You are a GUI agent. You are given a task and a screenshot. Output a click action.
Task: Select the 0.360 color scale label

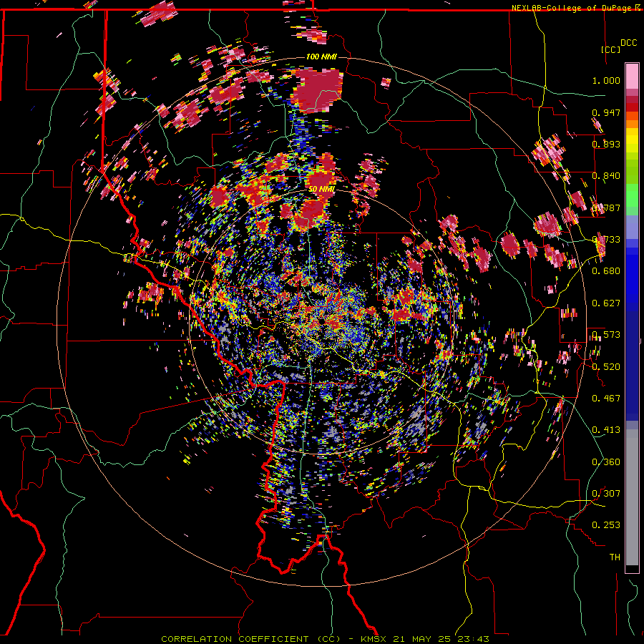coord(606,462)
